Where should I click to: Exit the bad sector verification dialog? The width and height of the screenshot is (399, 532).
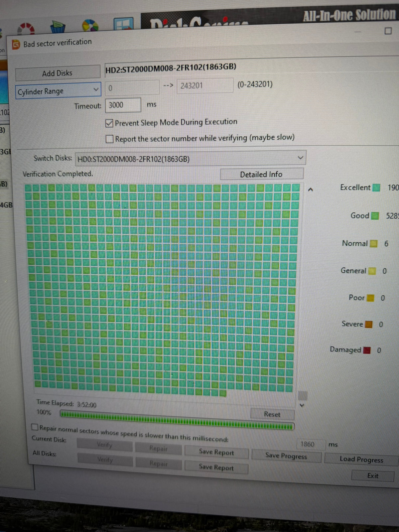point(373,476)
